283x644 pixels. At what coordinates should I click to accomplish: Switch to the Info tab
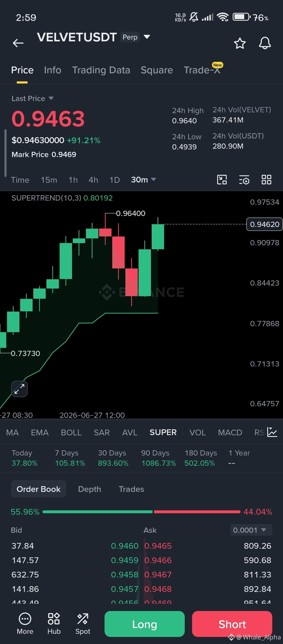pyautogui.click(x=53, y=70)
